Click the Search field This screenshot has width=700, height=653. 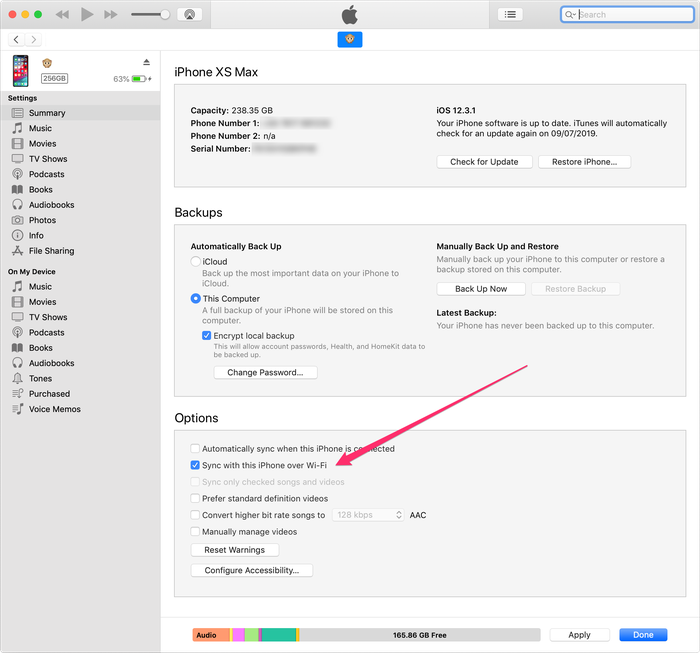[627, 15]
